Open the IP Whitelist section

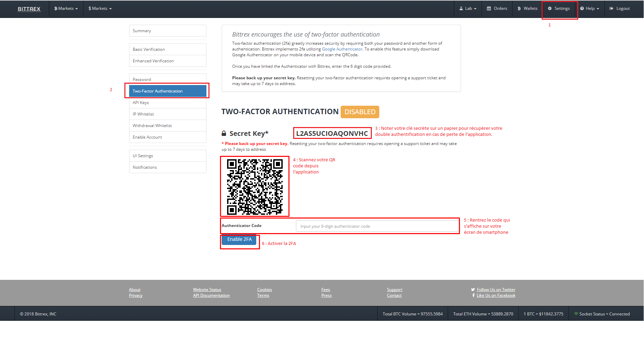coord(168,114)
